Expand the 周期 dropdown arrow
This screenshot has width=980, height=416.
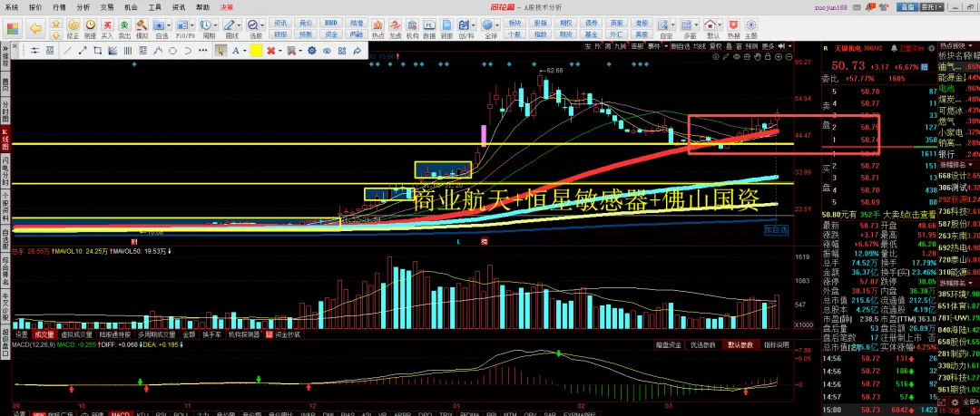[x=214, y=25]
